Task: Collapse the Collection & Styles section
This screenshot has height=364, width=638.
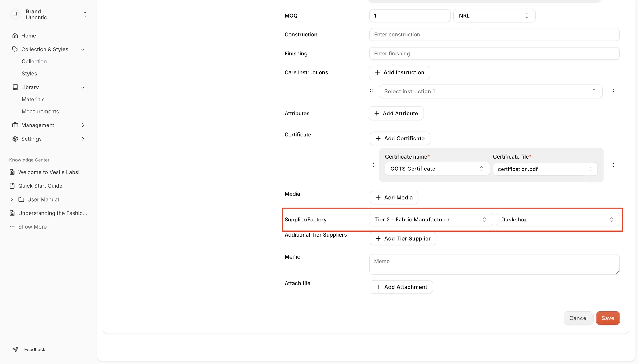Action: (83, 49)
